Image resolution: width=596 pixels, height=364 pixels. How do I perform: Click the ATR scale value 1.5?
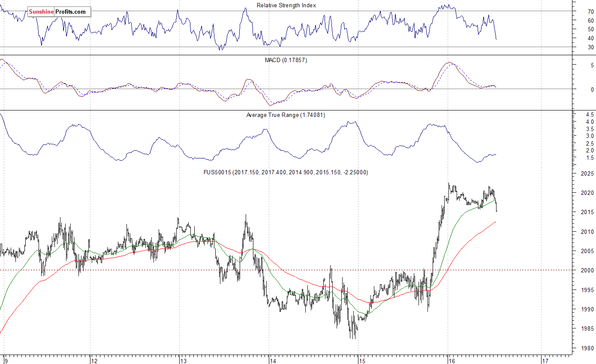tap(590, 158)
